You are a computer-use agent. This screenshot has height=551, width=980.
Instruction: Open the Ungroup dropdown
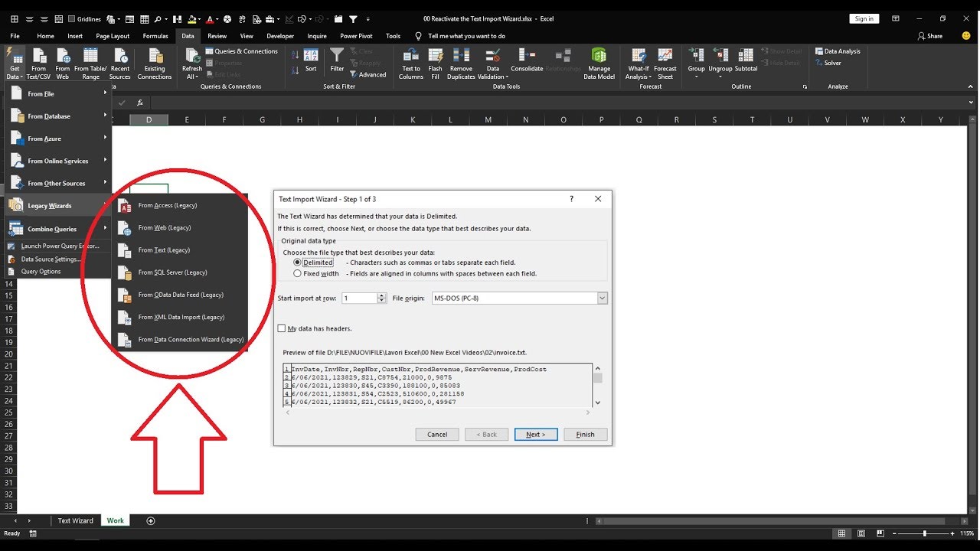pos(720,64)
